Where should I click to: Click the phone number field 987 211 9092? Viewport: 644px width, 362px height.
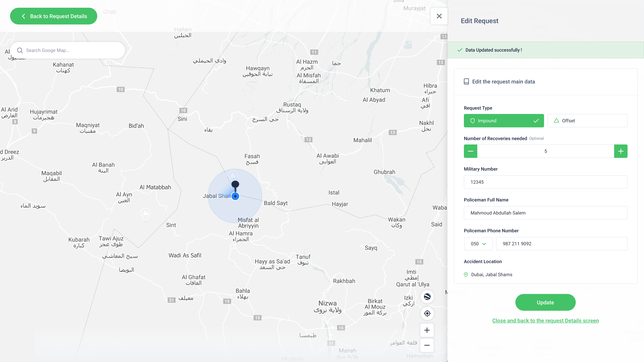point(562,244)
